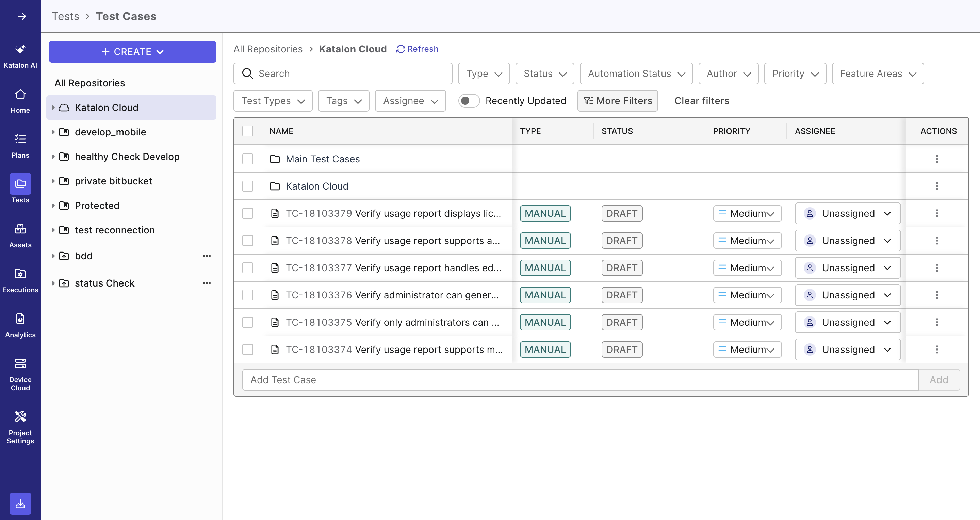Click the Add button for new test case

[x=938, y=380]
